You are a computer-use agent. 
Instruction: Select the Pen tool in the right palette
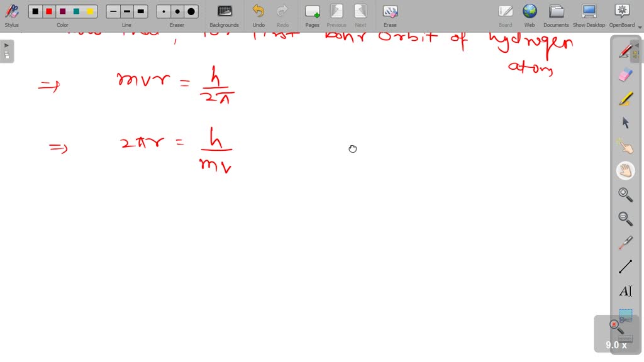(625, 52)
